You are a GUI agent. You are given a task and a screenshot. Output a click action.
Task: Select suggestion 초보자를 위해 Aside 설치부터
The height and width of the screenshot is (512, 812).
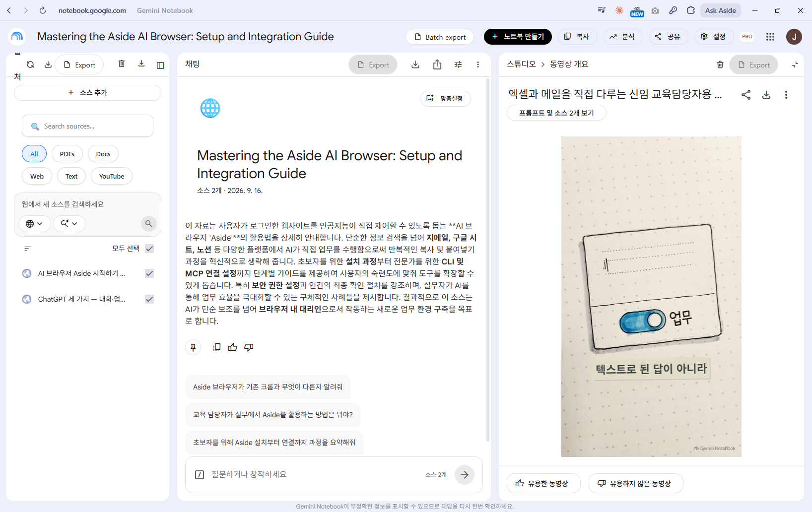pyautogui.click(x=274, y=443)
